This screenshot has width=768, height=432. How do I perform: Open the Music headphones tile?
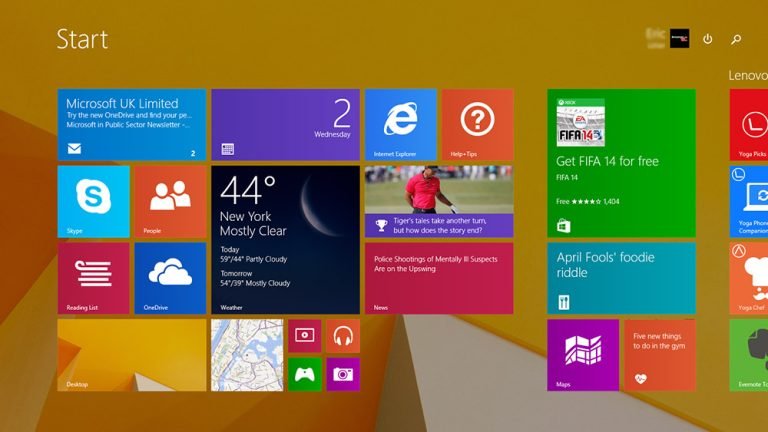pos(343,336)
